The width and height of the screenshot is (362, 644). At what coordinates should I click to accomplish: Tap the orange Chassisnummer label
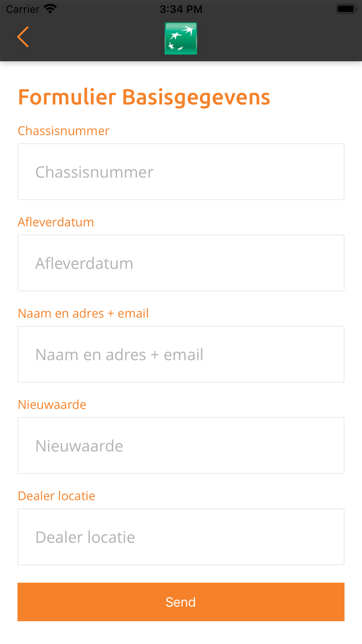point(64,131)
